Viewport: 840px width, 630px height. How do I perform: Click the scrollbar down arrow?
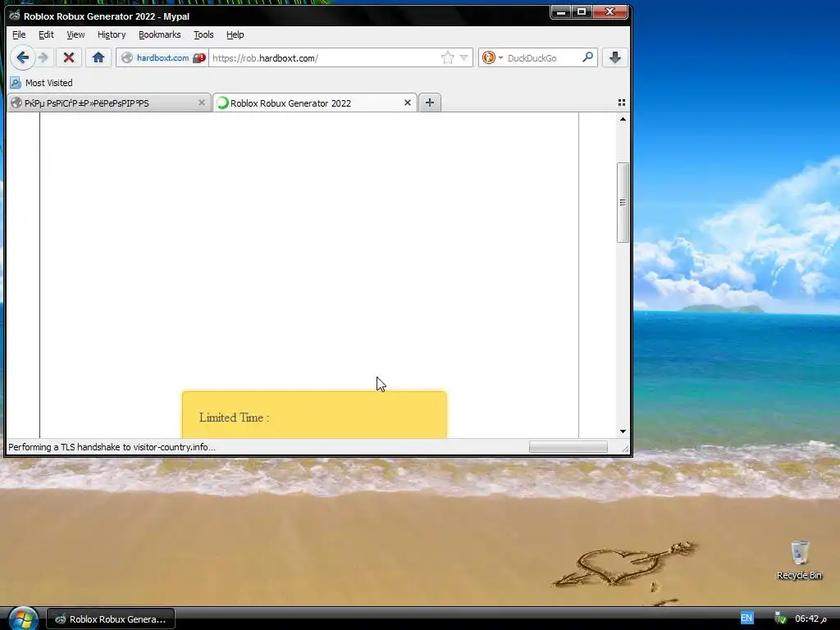tap(623, 431)
